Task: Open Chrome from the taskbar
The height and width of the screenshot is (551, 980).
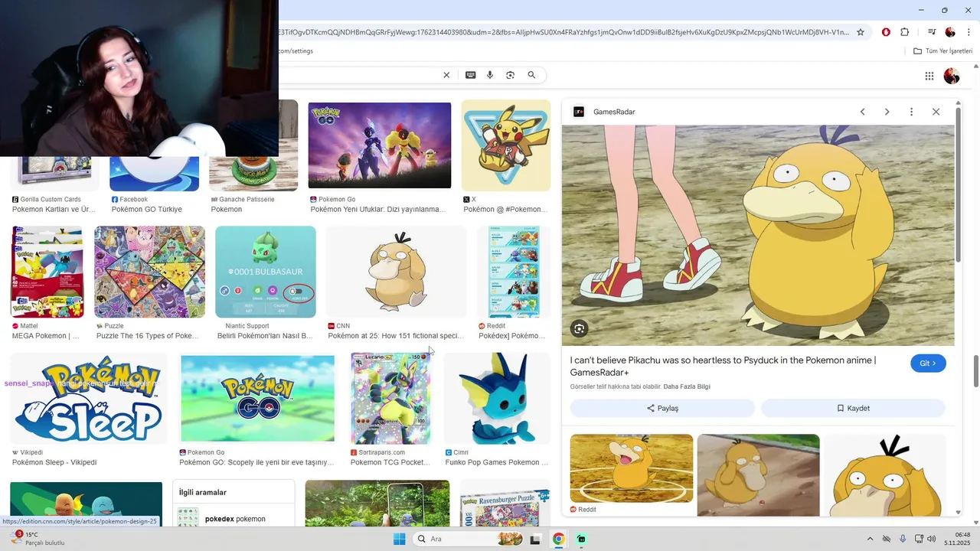Action: (559, 539)
